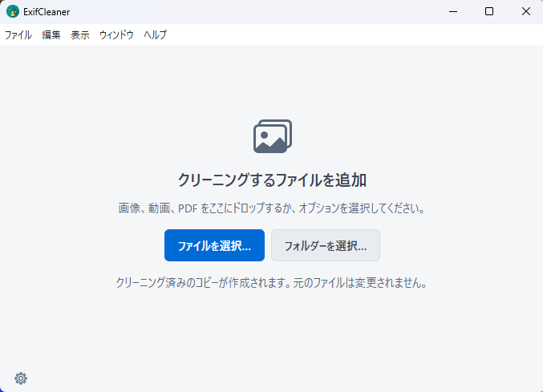Click the ファイルを選択... button

pyautogui.click(x=214, y=245)
